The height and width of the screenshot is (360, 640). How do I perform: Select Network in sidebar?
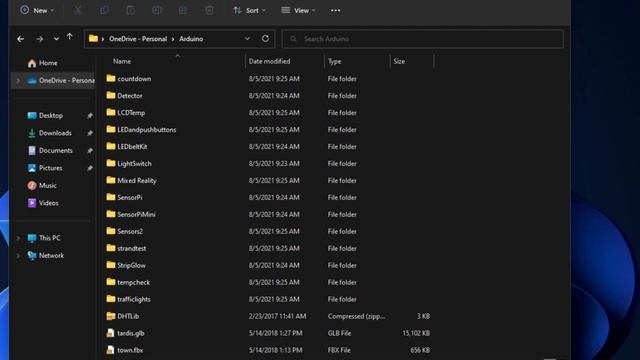45,256
